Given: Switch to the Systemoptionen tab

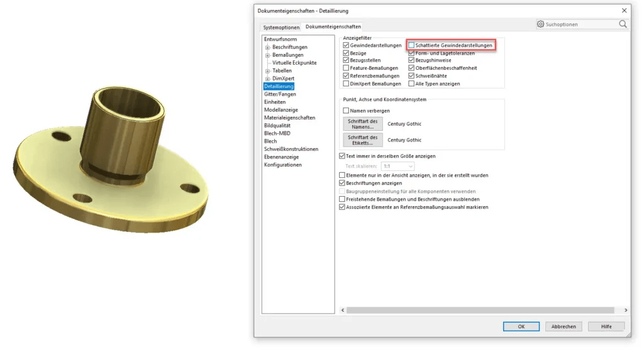Looking at the screenshot, I should coord(281,28).
